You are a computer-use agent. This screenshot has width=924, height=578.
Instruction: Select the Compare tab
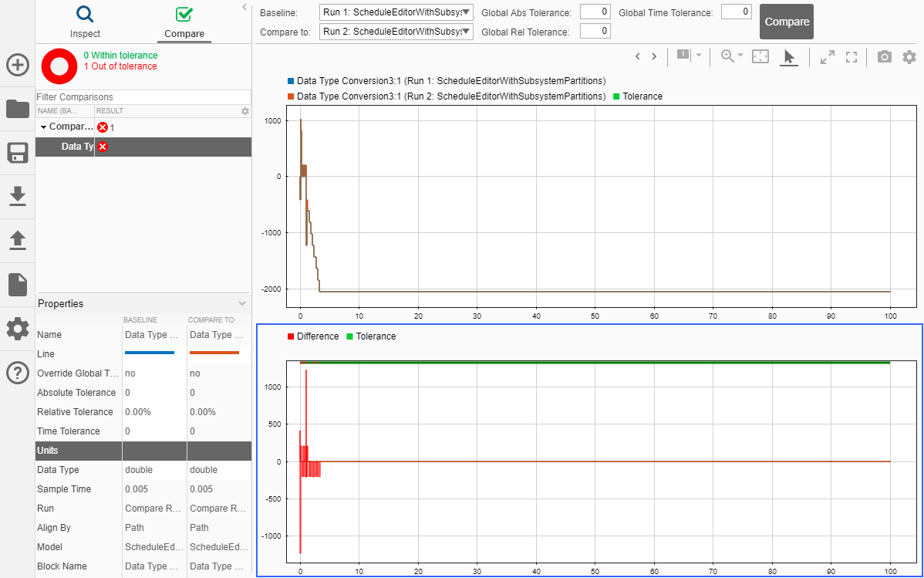[x=184, y=22]
